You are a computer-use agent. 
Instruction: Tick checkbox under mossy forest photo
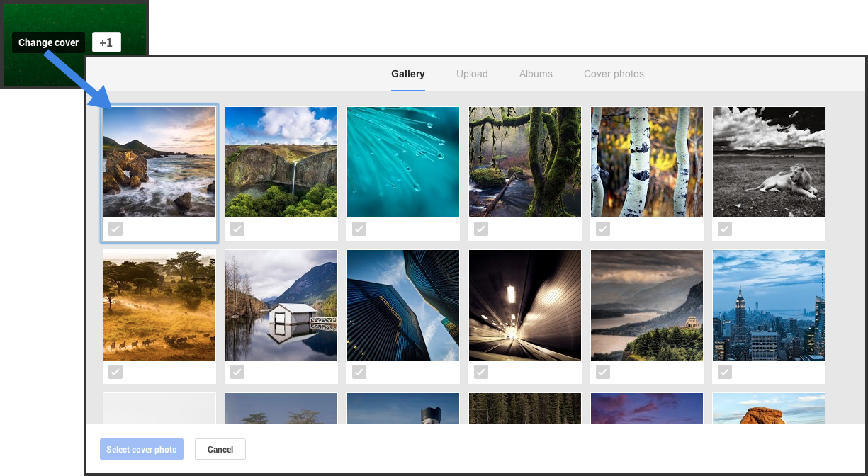point(481,229)
